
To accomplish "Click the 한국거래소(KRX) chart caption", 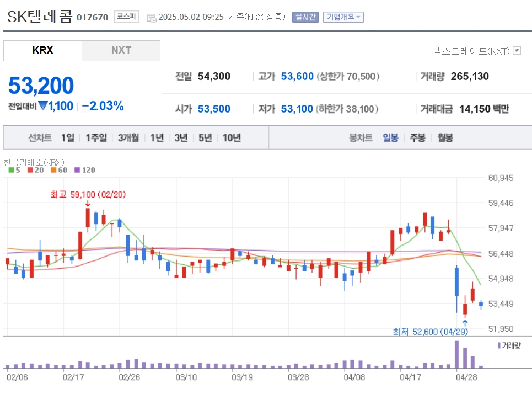I will click(34, 162).
